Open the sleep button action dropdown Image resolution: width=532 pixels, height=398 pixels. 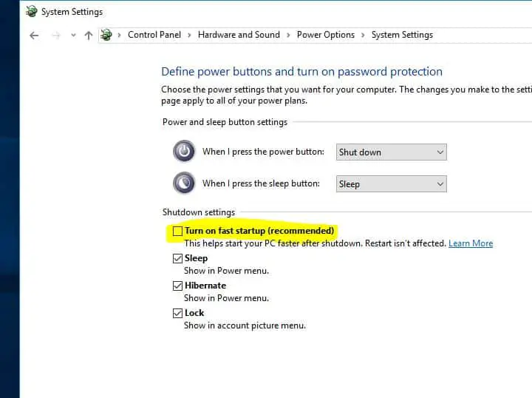[391, 183]
